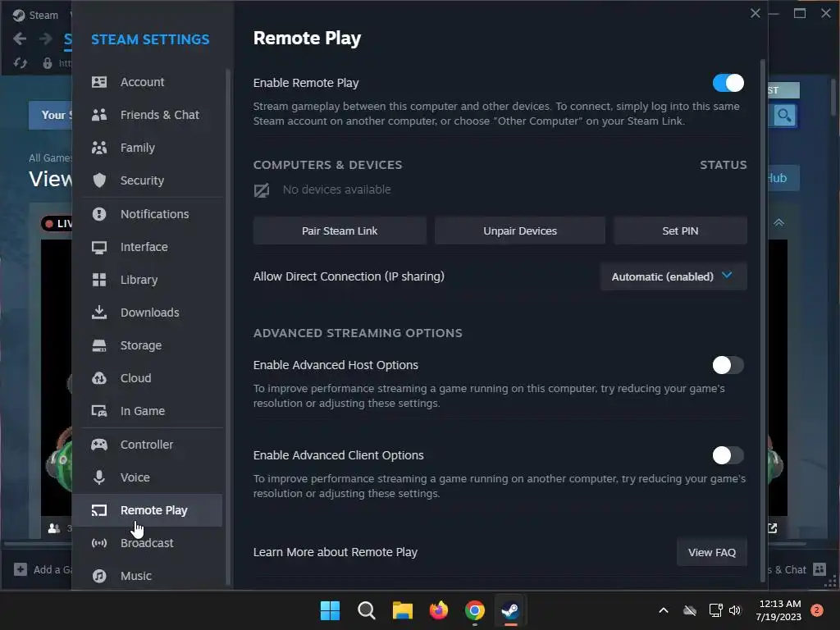Switch to Broadcast settings
Screen dimensions: 840x630
[x=147, y=543]
